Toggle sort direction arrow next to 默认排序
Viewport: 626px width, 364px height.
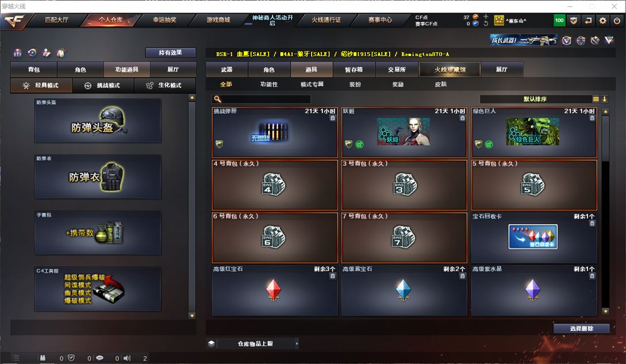(x=604, y=99)
